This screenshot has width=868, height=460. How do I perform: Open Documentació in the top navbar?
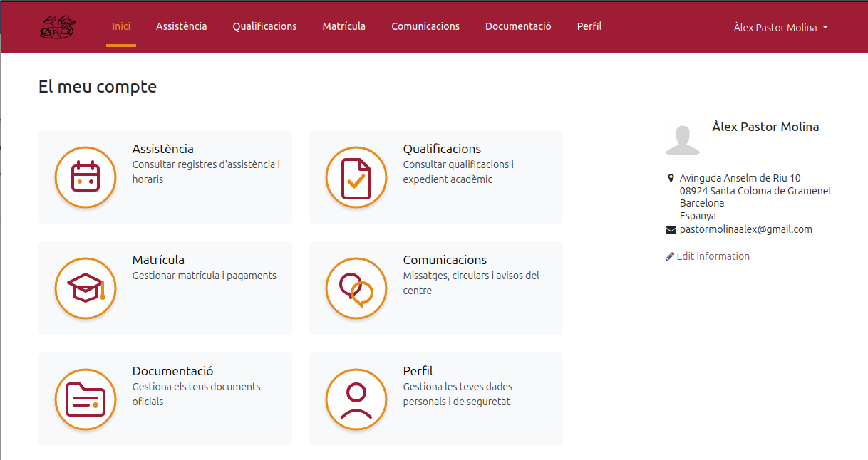(518, 26)
